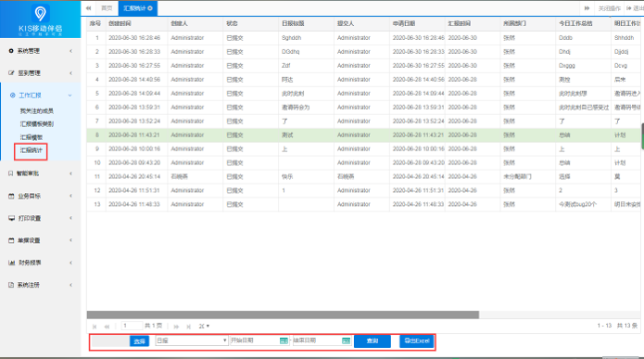644x359 pixels.
Task: Click the 创建时间 column header
Action: (x=120, y=24)
